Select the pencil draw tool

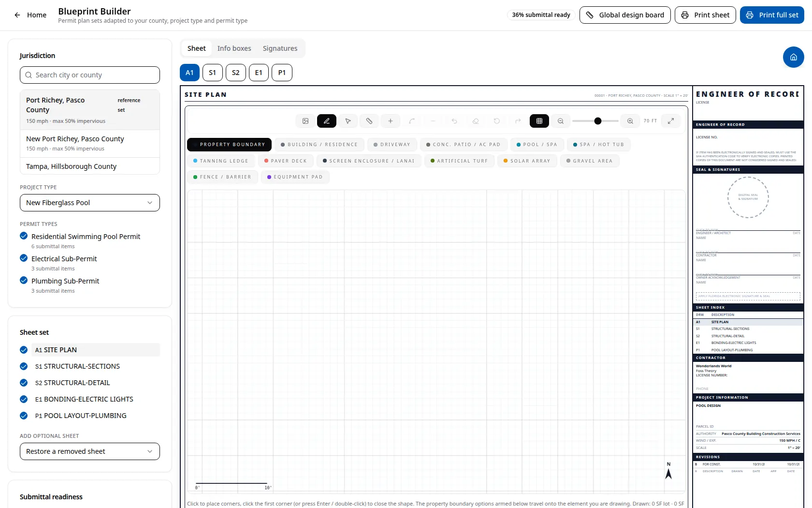[x=327, y=121]
